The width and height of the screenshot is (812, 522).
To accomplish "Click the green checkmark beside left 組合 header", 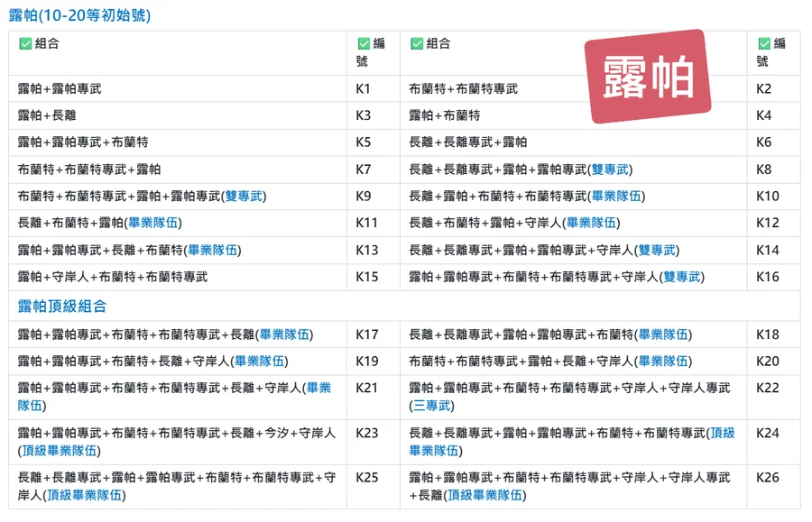I will (25, 43).
